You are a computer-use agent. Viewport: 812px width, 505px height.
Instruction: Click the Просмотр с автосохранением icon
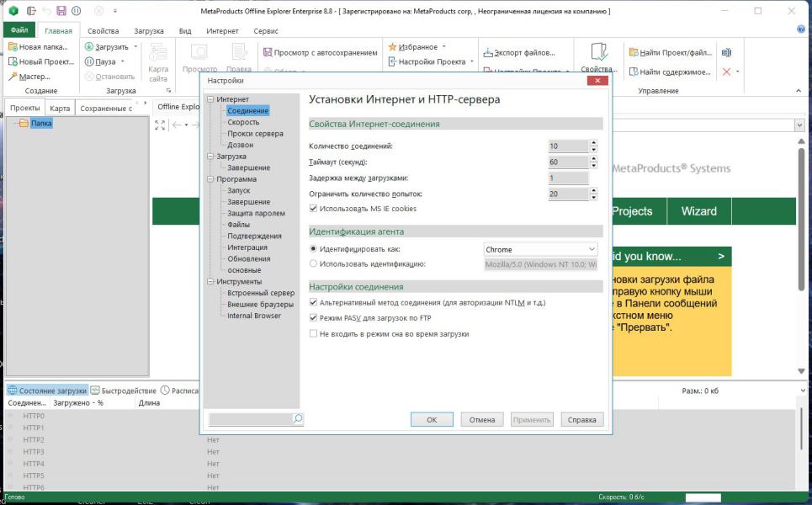coord(268,52)
